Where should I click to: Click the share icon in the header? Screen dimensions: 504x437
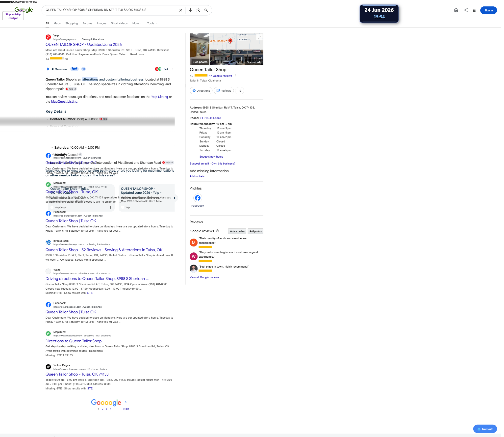(x=466, y=10)
